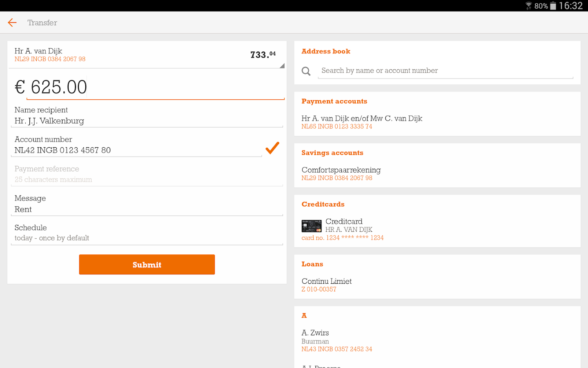Image resolution: width=588 pixels, height=368 pixels.
Task: Select the Hr A. van Dijk en/of Mw C. van Dijk payment account
Action: (x=362, y=122)
